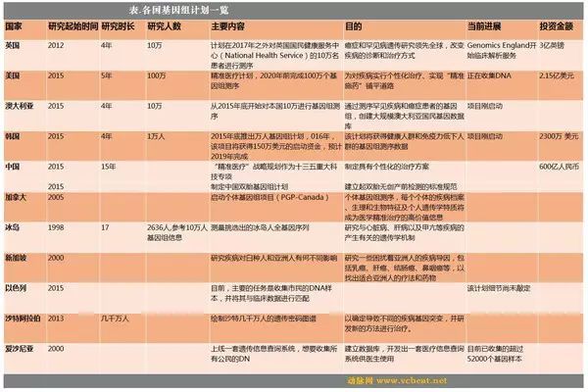588x392 pixels.
Task: Select the 韩国 country cell
Action: coord(13,136)
